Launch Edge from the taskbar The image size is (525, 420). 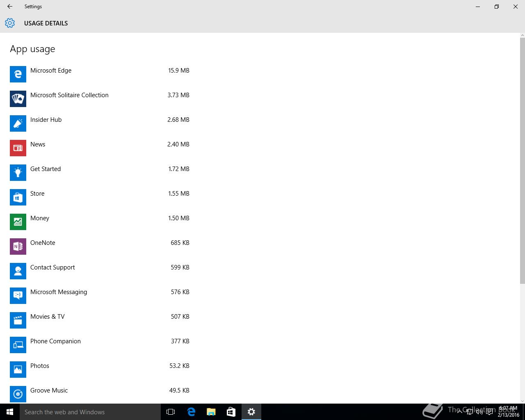tap(191, 412)
